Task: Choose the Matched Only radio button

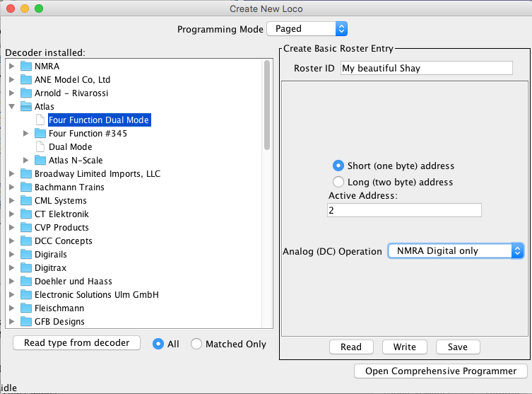Action: pos(196,344)
